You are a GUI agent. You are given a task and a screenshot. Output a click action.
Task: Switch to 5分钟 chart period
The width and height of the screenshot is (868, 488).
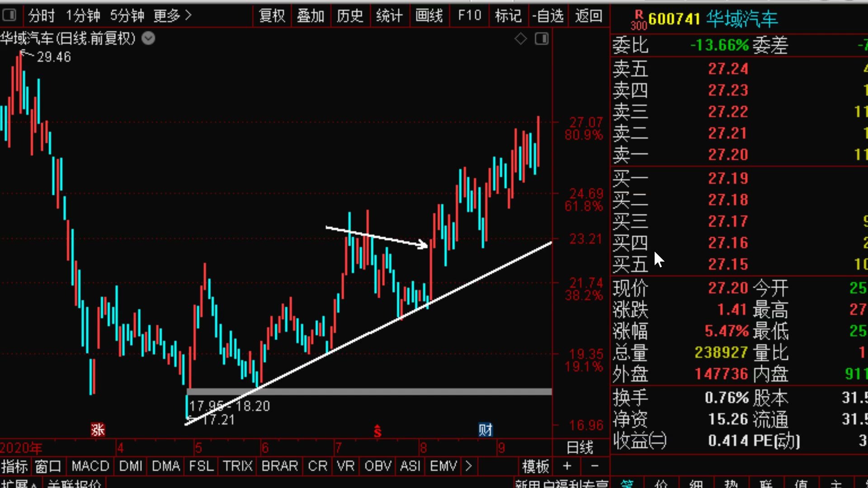127,16
